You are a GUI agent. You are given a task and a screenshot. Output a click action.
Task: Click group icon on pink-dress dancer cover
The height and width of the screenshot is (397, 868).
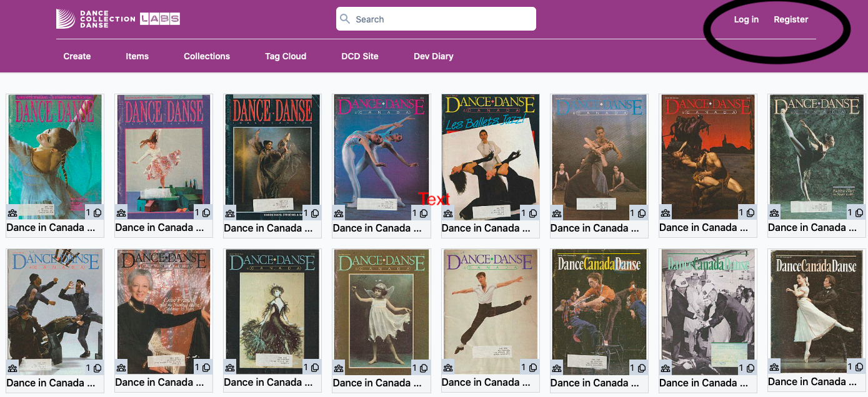(x=121, y=213)
